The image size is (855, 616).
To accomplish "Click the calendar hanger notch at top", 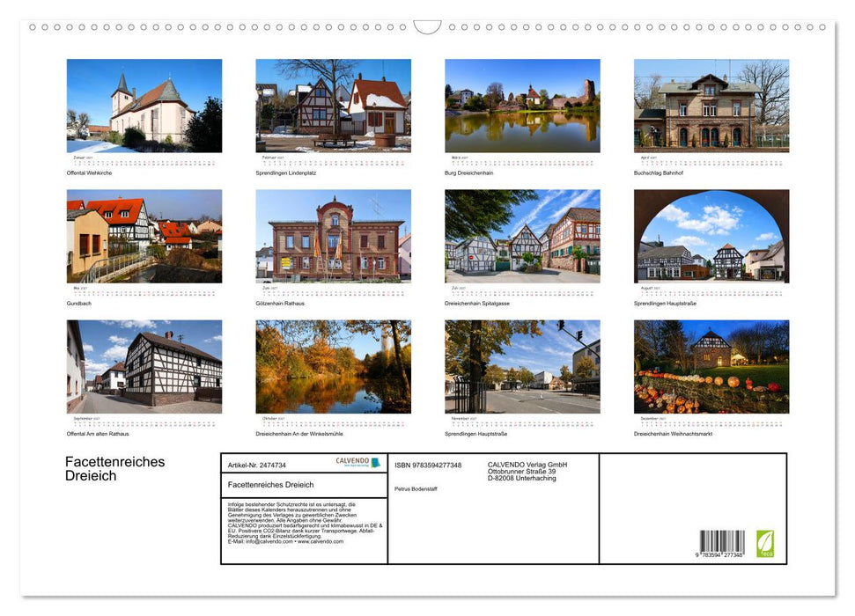I will tap(428, 26).
